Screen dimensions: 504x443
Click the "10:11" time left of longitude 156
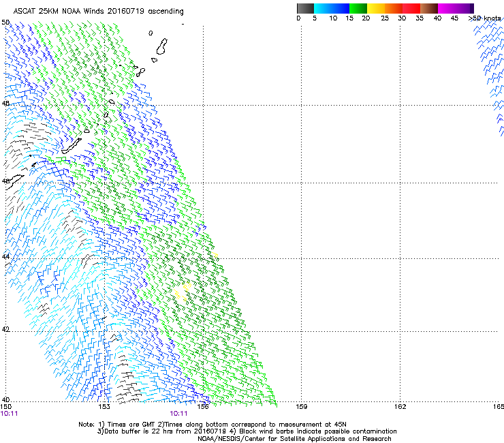[178, 414]
